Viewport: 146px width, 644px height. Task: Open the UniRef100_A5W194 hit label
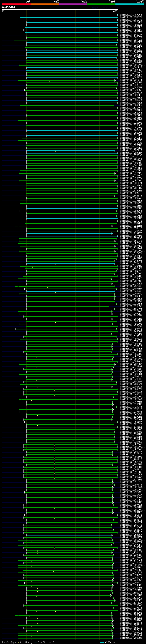coord(131,636)
